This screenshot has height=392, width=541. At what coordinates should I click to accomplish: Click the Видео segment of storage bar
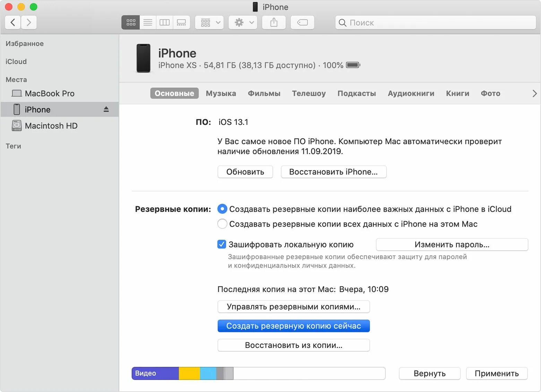155,373
